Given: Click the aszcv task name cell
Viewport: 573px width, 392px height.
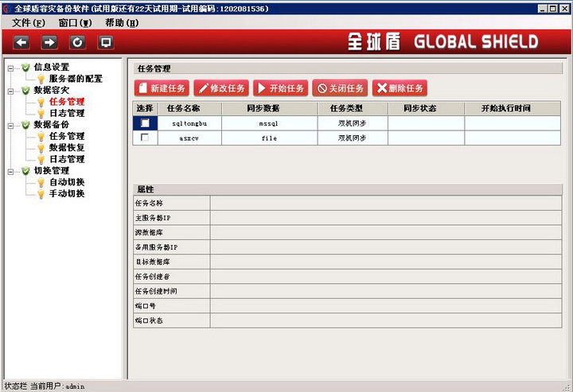Looking at the screenshot, I should coord(189,138).
